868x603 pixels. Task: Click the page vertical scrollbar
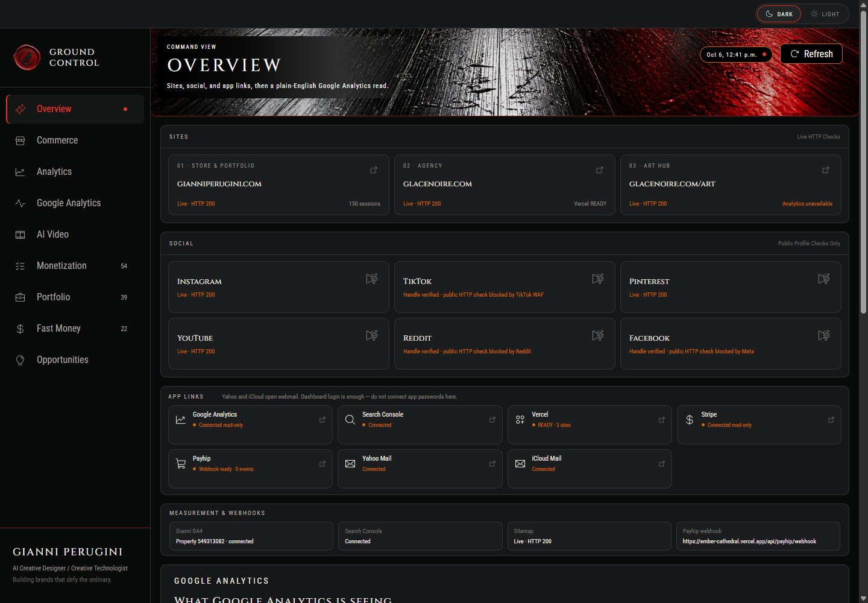[863, 161]
